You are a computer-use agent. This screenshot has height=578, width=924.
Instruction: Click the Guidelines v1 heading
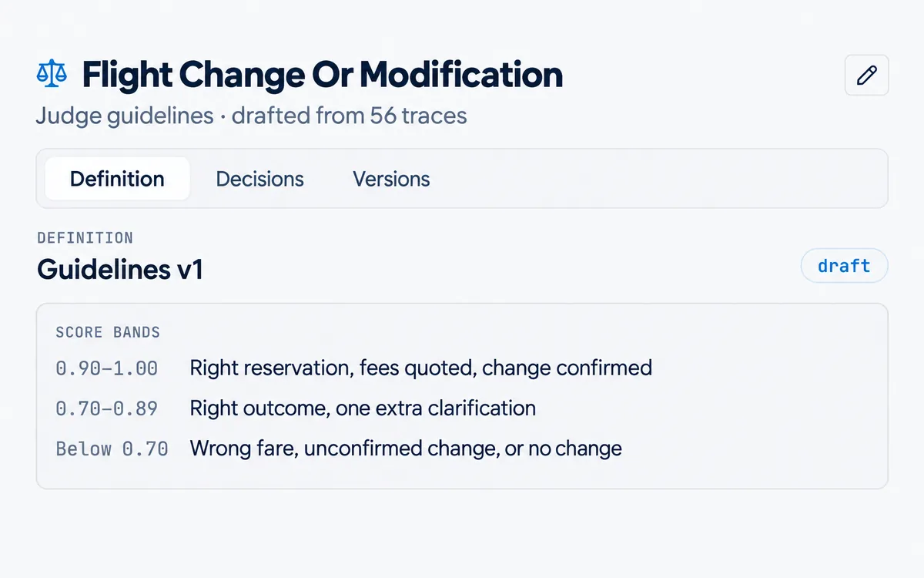point(120,270)
